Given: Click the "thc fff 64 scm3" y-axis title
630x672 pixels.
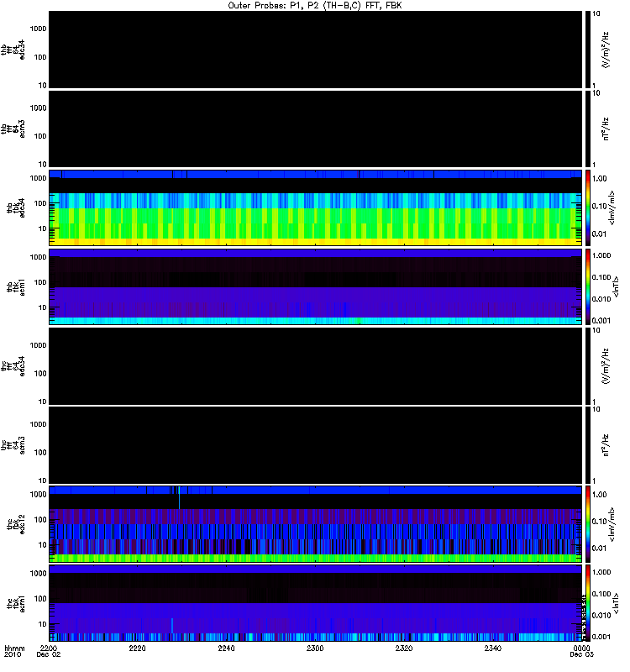Looking at the screenshot, I should (x=13, y=445).
